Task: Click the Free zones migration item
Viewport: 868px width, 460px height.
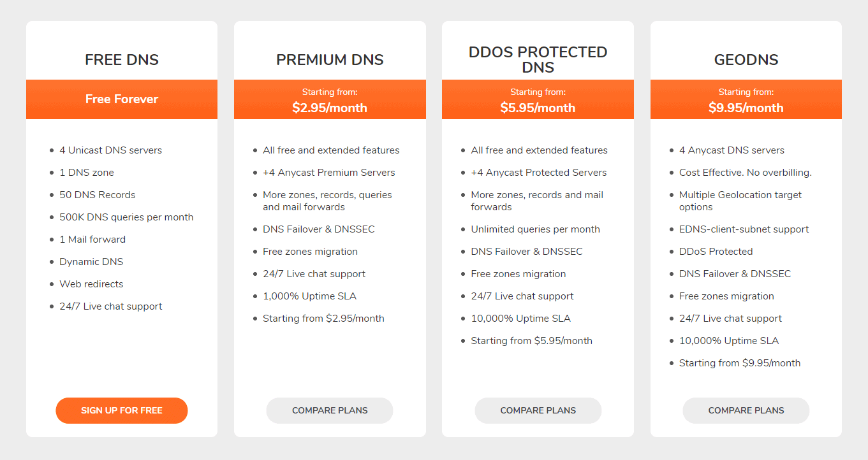Action: click(x=310, y=251)
